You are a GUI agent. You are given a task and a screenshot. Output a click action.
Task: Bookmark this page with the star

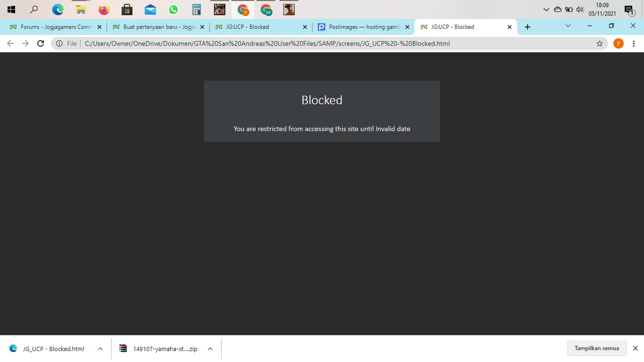(x=600, y=44)
